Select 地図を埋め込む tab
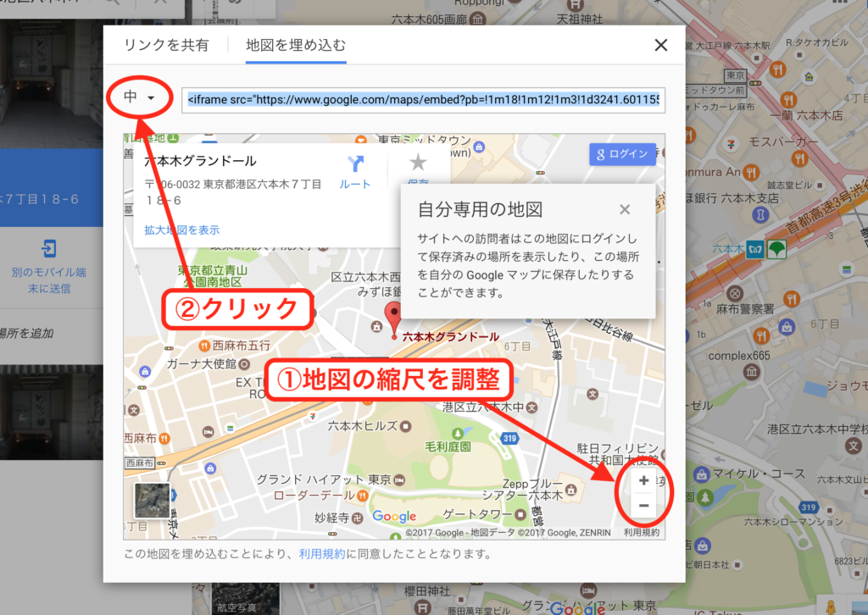The width and height of the screenshot is (868, 615). [296, 46]
